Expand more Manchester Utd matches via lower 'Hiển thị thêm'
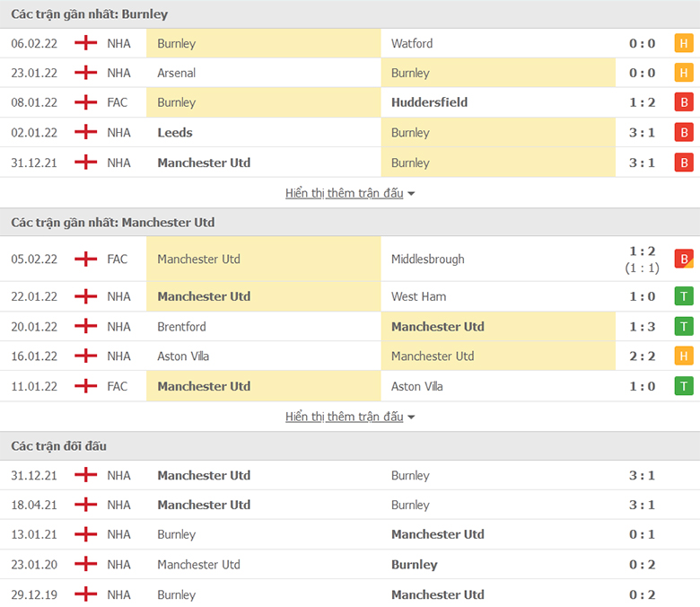Image resolution: width=700 pixels, height=607 pixels. pos(345,417)
